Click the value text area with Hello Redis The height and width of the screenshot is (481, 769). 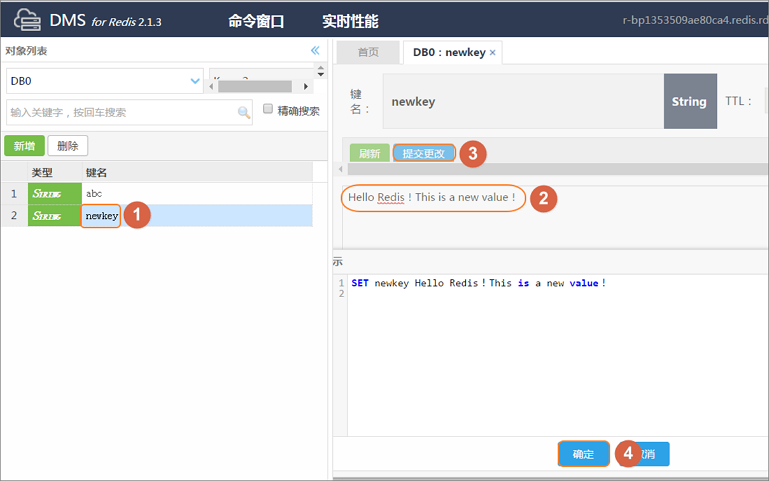554,217
